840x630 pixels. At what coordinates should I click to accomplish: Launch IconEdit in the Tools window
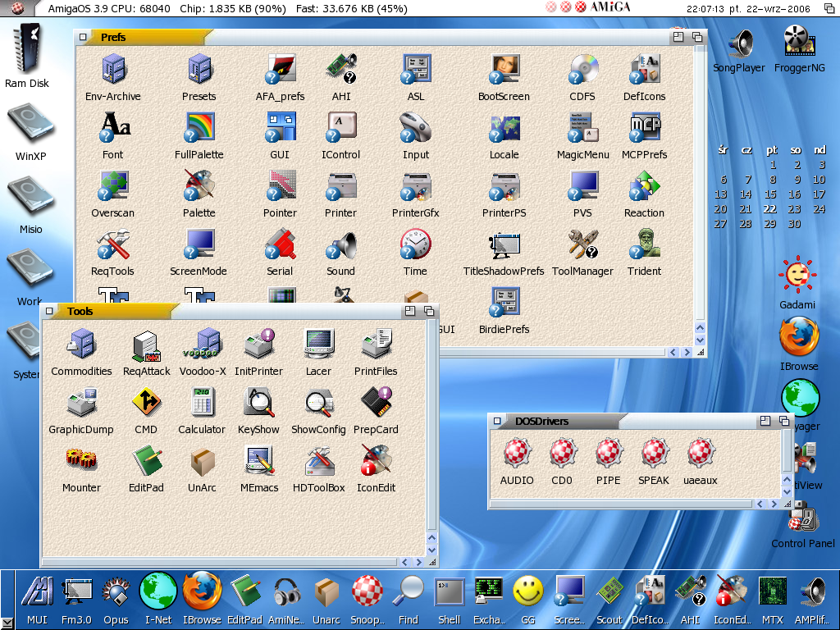(376, 461)
